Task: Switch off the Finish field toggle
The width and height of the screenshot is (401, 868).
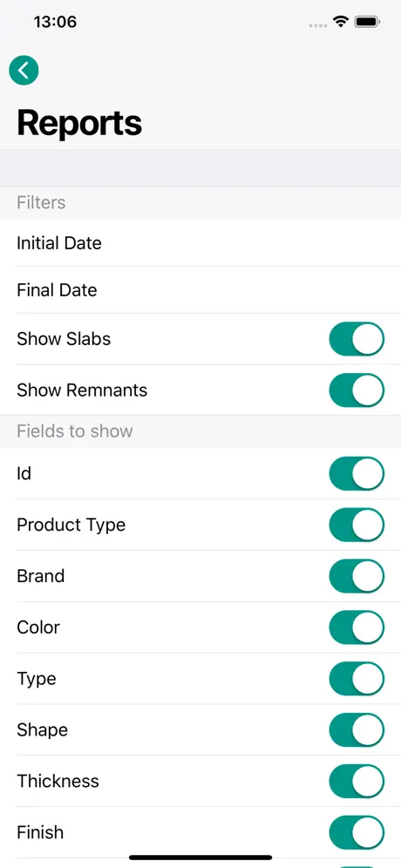Action: point(357,832)
